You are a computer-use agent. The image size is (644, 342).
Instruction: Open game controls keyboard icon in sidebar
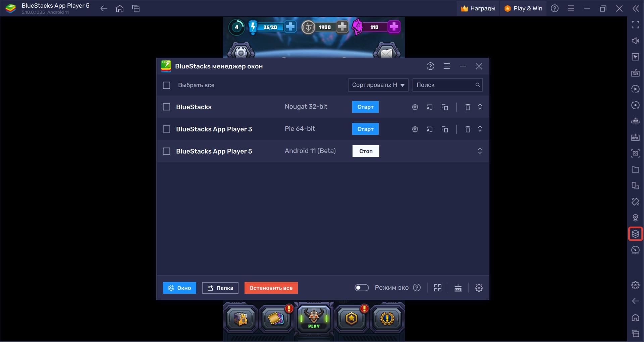pyautogui.click(x=635, y=73)
